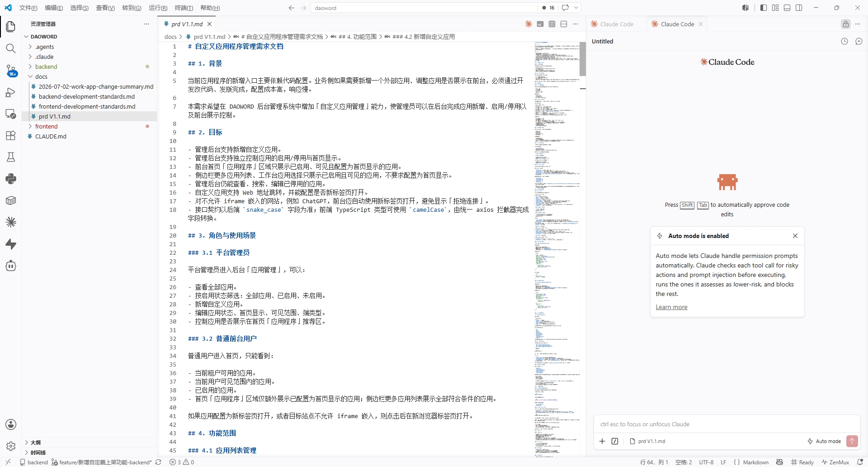Click the git branch name in status bar

tap(102, 462)
